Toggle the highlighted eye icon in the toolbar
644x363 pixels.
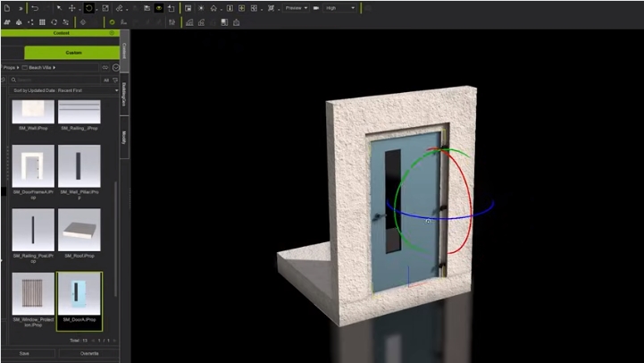tap(159, 8)
